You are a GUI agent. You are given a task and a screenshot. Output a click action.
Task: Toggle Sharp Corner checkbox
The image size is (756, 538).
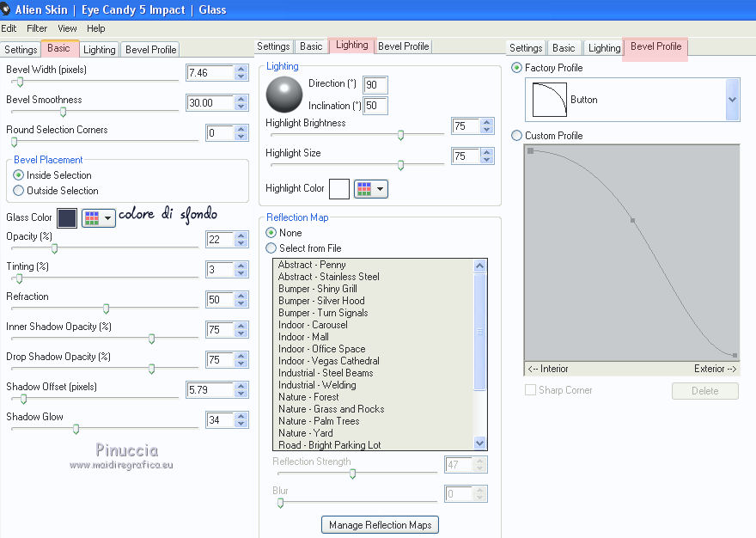click(x=530, y=390)
